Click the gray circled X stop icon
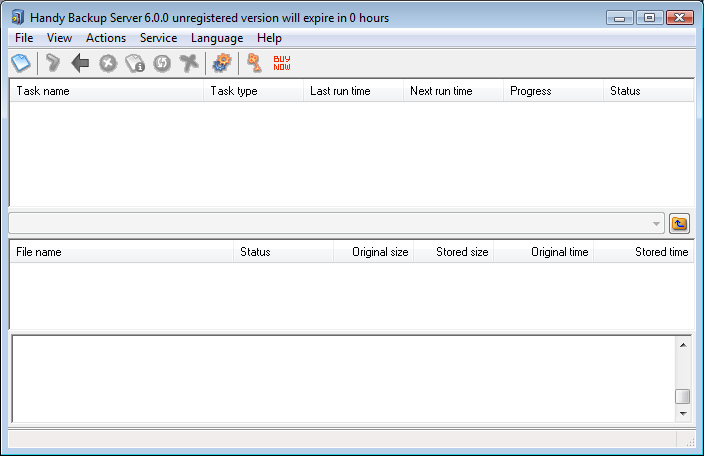This screenshot has height=456, width=704. tap(108, 63)
